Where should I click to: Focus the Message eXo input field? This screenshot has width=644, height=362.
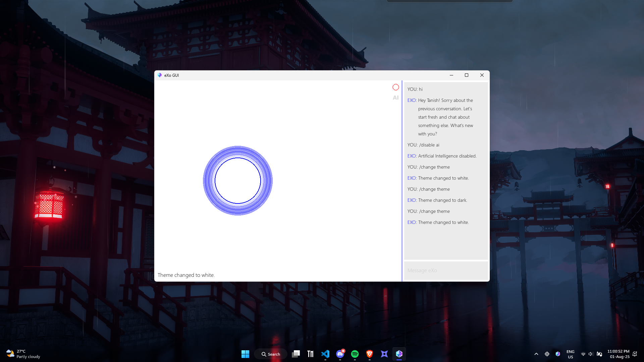tap(446, 270)
